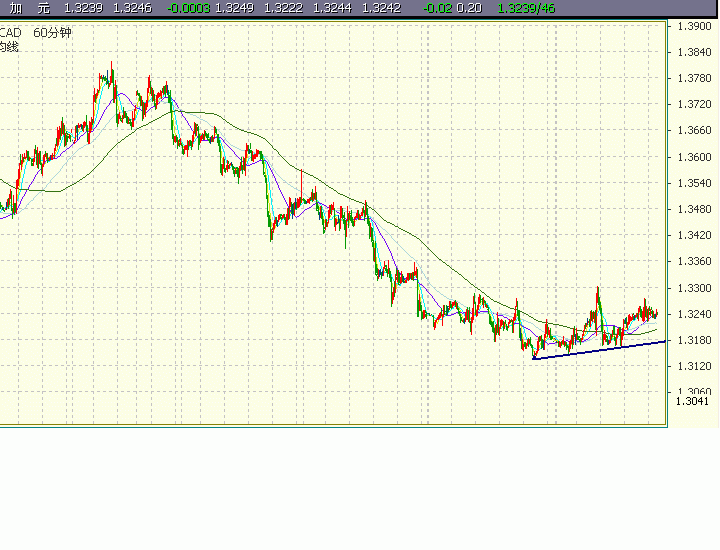Click the green -0.02 percentage value
This screenshot has height=550, width=720.
436,8
